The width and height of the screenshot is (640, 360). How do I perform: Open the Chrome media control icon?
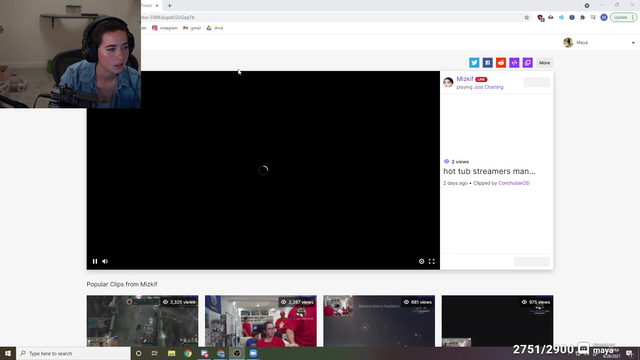(593, 18)
